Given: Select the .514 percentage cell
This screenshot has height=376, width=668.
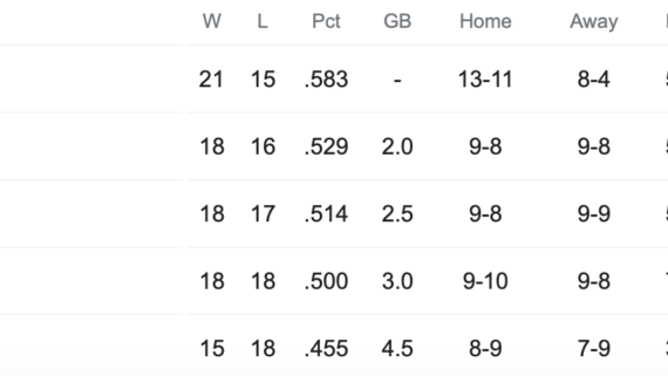Looking at the screenshot, I should 326,213.
